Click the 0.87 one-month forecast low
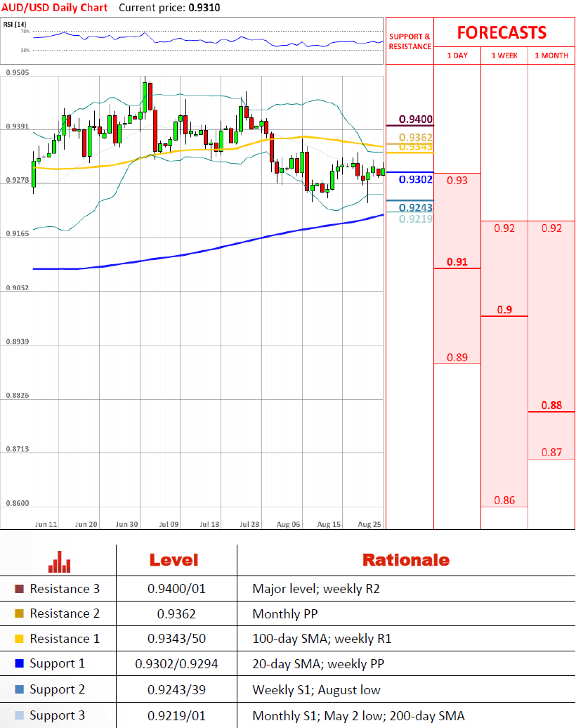This screenshot has width=576, height=728. pyautogui.click(x=551, y=453)
